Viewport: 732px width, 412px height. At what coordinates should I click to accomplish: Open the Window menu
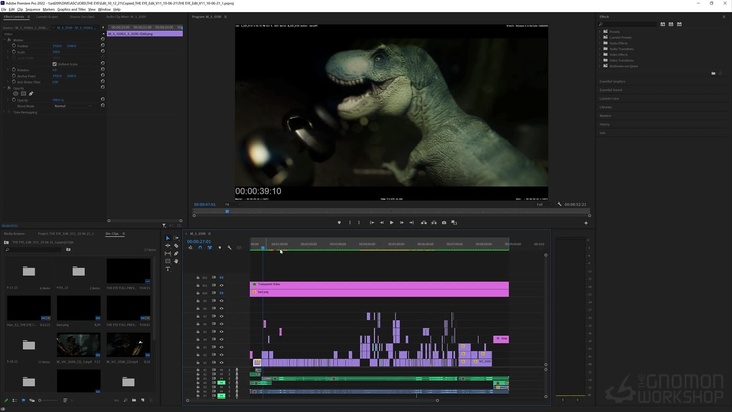point(104,9)
